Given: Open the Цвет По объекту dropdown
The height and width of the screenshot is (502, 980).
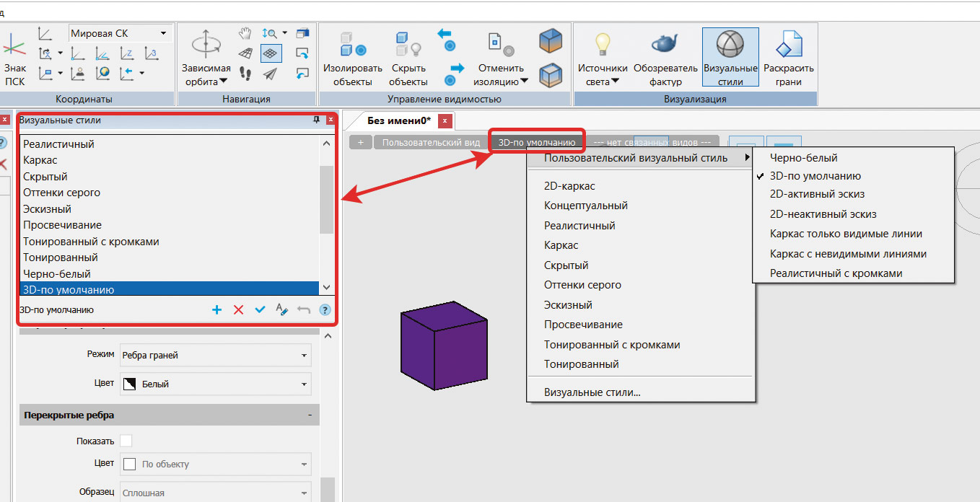Looking at the screenshot, I should [x=215, y=464].
